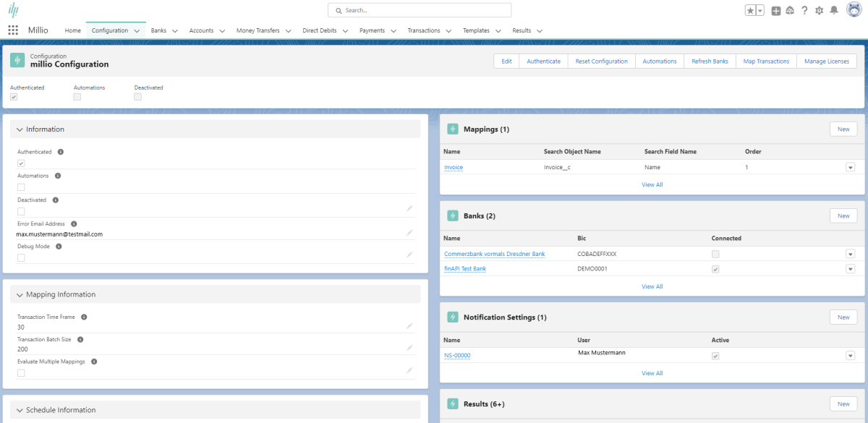Click the Refresh Banks button
The height and width of the screenshot is (423, 868).
(710, 61)
